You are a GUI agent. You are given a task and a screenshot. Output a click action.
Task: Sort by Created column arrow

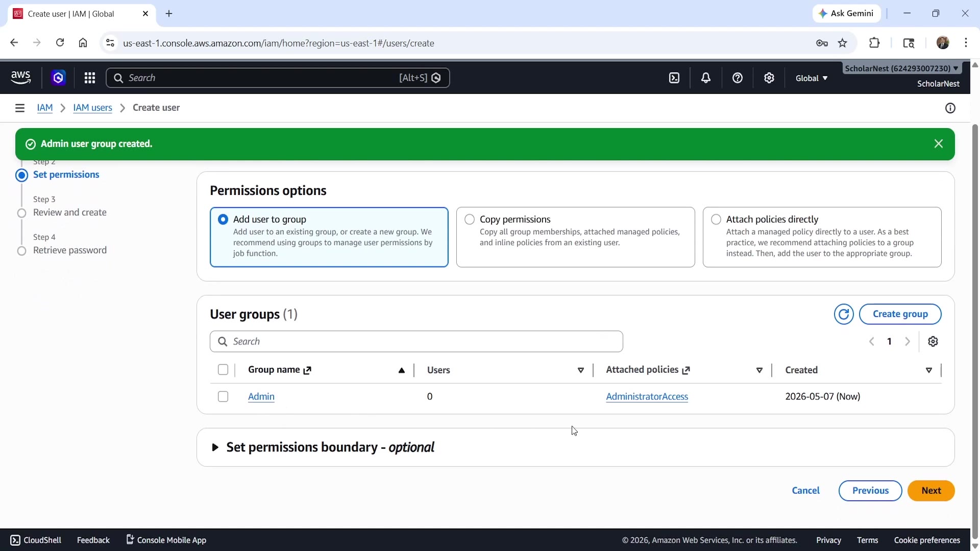click(929, 370)
